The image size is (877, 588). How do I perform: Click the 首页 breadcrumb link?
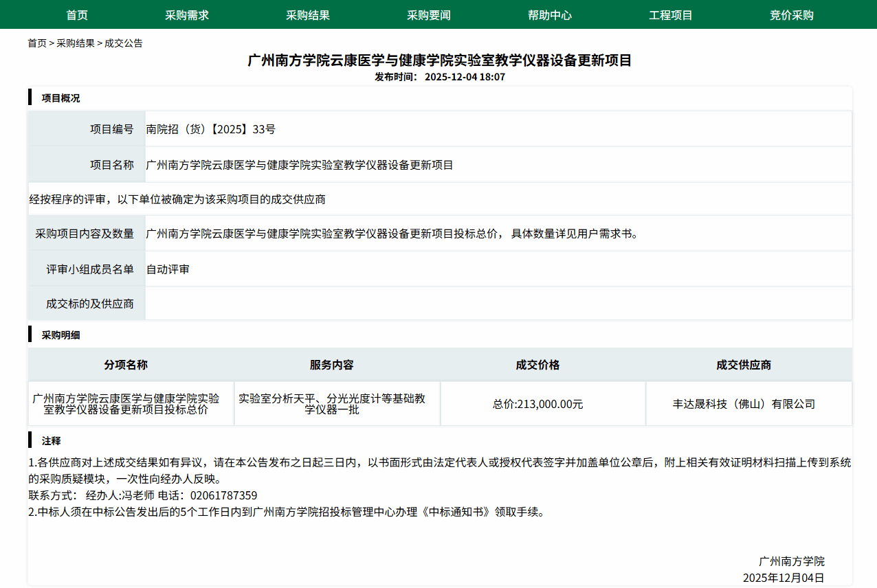tap(37, 43)
